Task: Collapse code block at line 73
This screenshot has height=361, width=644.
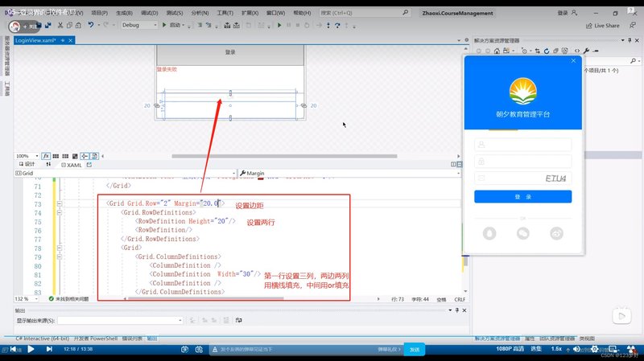Action: pos(60,204)
